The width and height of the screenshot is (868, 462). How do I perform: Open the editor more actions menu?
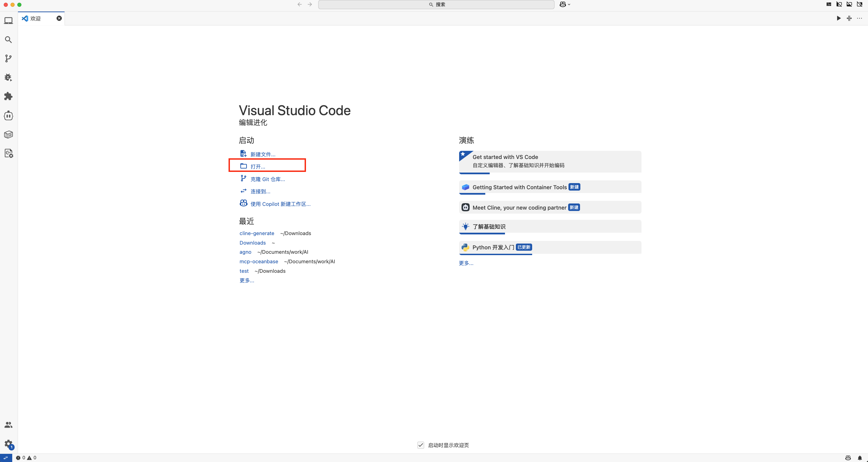[x=860, y=18]
